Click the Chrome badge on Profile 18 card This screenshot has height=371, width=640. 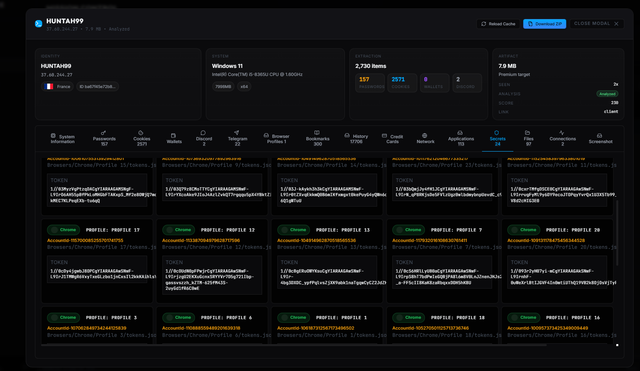[409, 318]
